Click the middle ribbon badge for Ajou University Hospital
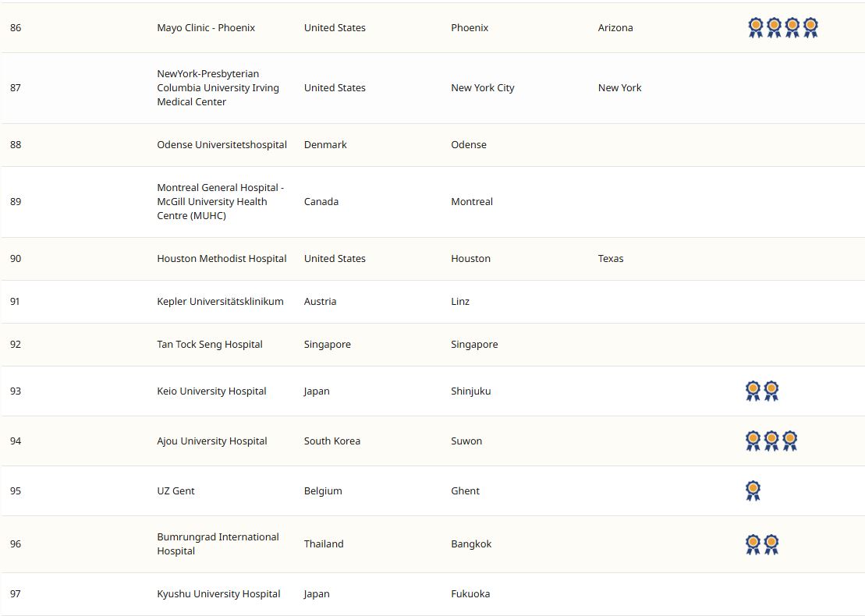This screenshot has width=865, height=616. tap(771, 441)
